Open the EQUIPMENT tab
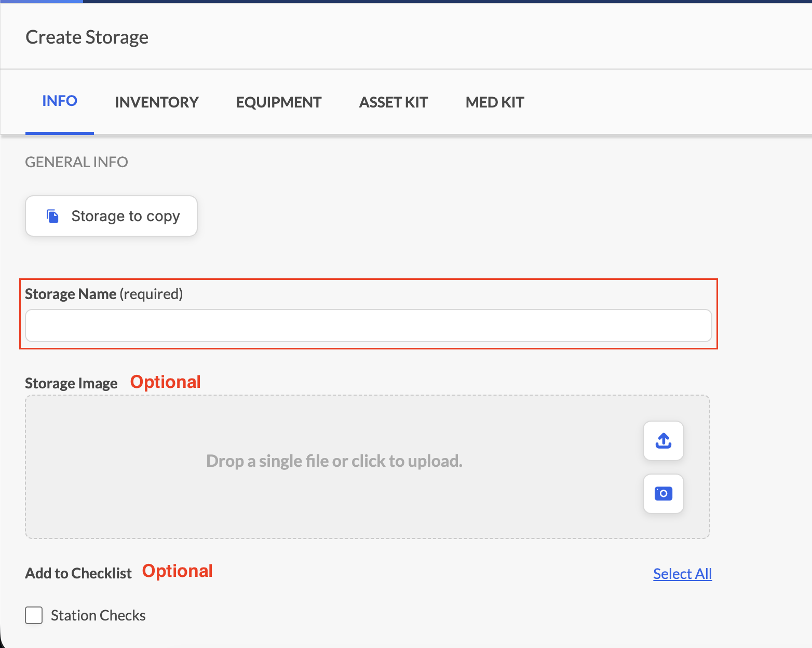This screenshot has height=648, width=812. [x=279, y=102]
